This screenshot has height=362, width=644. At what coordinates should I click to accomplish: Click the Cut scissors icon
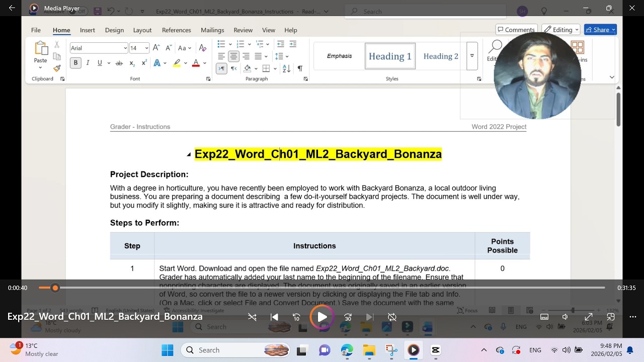(57, 45)
